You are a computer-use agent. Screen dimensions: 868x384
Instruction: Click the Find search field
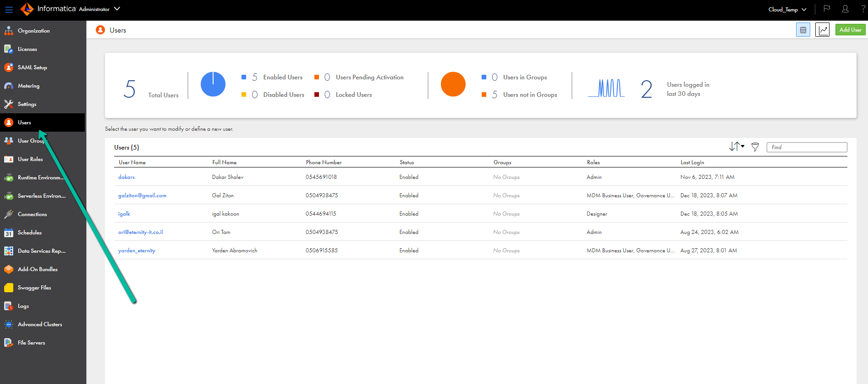click(807, 147)
